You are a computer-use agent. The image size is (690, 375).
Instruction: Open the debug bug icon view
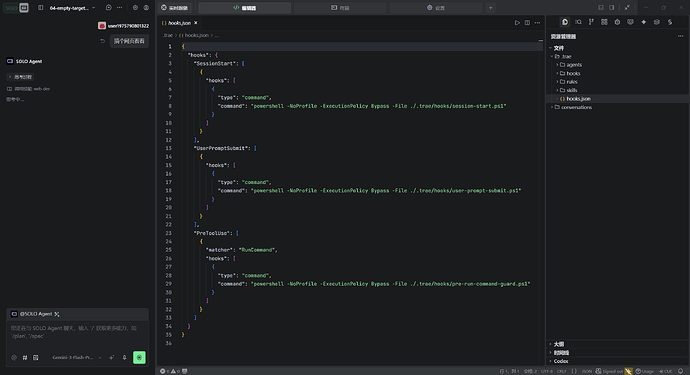pos(617,22)
